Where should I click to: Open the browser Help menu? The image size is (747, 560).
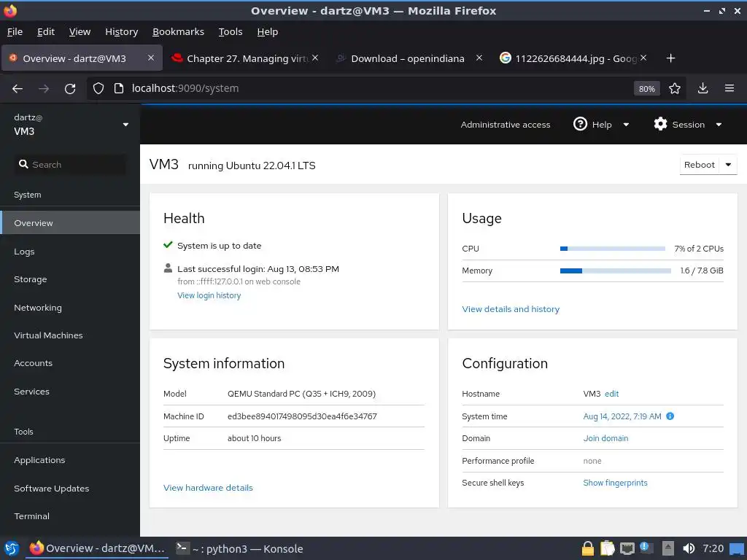pyautogui.click(x=267, y=32)
